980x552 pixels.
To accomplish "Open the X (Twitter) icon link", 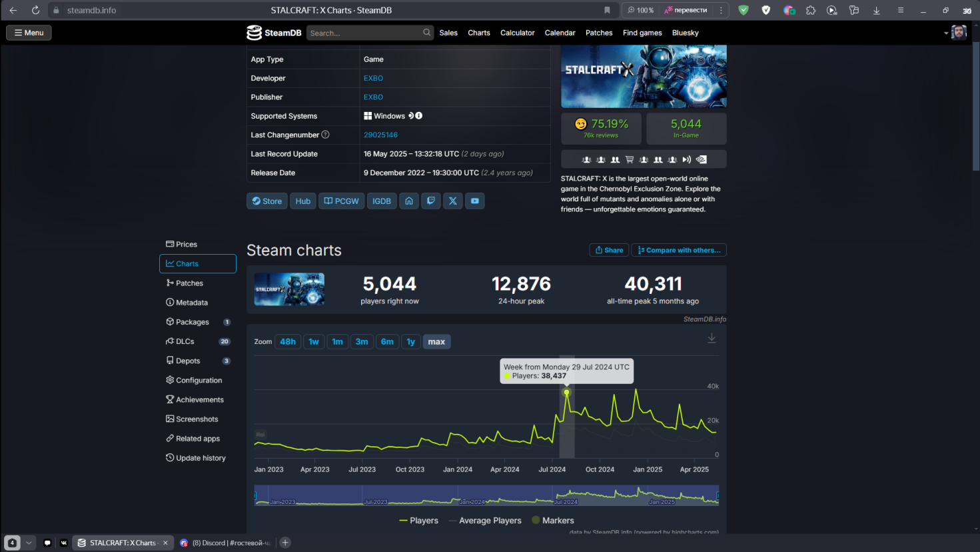I will click(453, 201).
